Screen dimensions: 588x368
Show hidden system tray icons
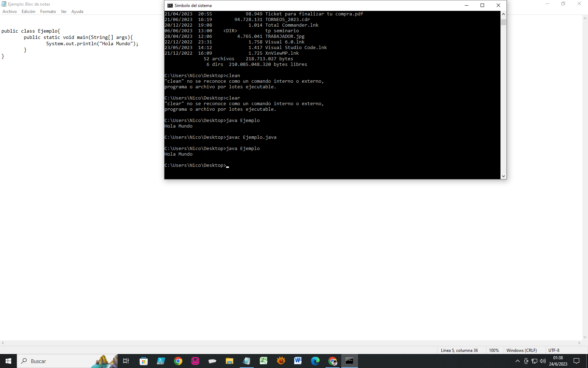[518, 361]
